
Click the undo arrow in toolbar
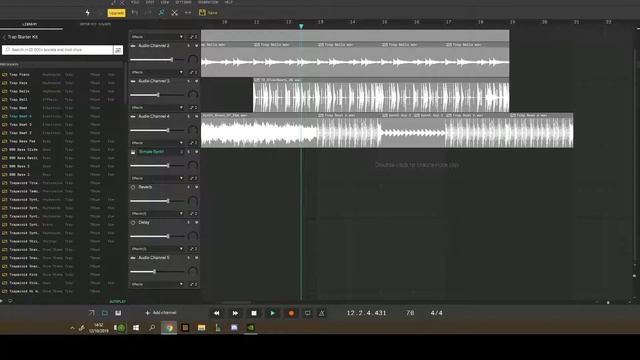(x=135, y=13)
